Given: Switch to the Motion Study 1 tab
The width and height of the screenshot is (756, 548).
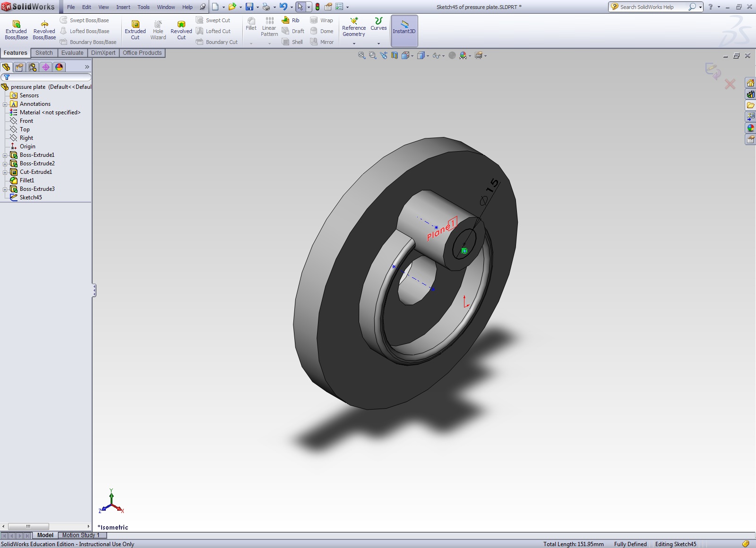Looking at the screenshot, I should (80, 535).
